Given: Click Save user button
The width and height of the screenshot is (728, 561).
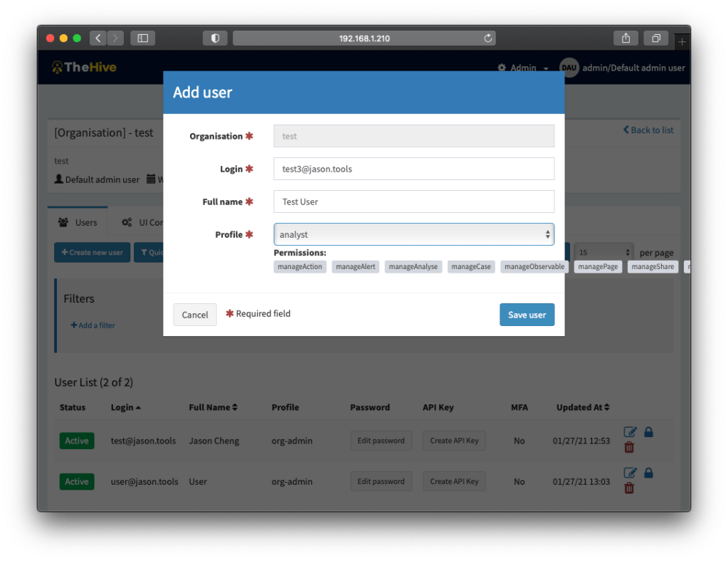Looking at the screenshot, I should pyautogui.click(x=527, y=315).
